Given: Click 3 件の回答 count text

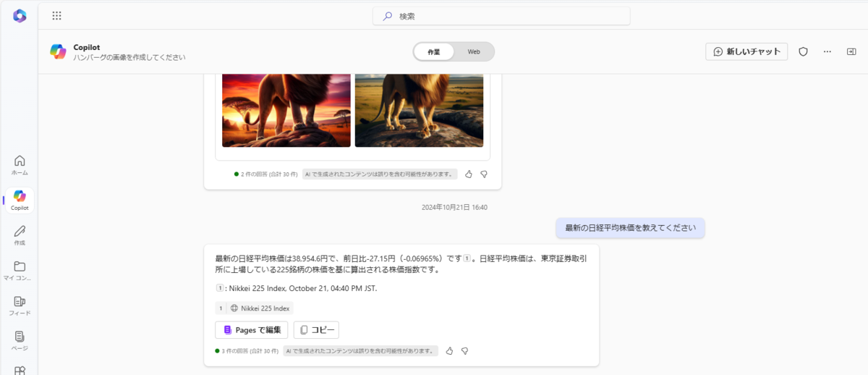Looking at the screenshot, I should click(x=250, y=350).
